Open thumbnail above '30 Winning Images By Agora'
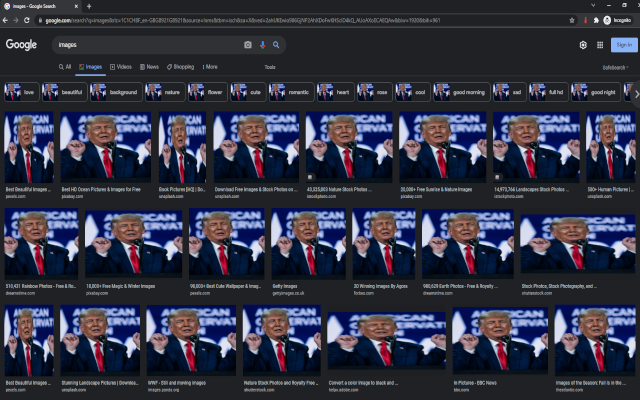The height and width of the screenshot is (400, 640). tap(384, 243)
